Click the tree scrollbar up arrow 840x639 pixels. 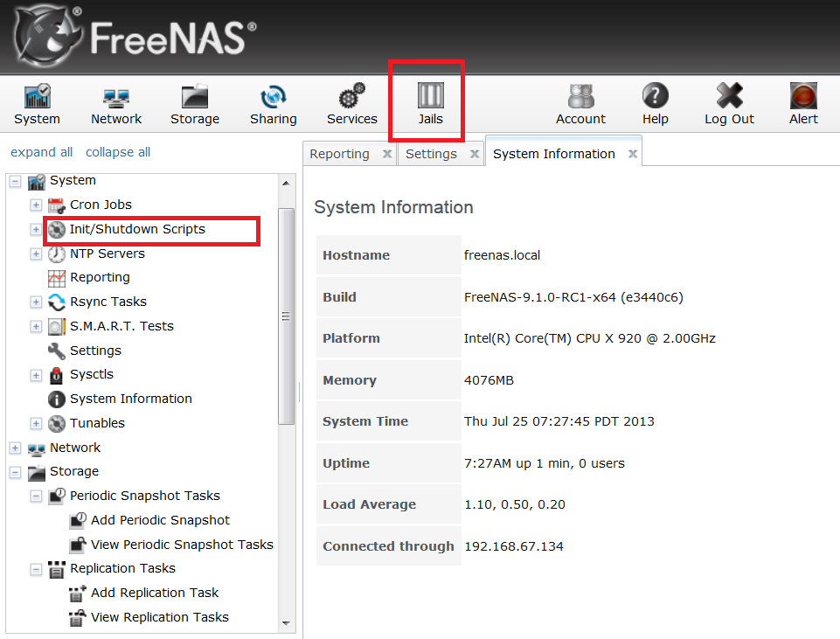click(x=286, y=184)
